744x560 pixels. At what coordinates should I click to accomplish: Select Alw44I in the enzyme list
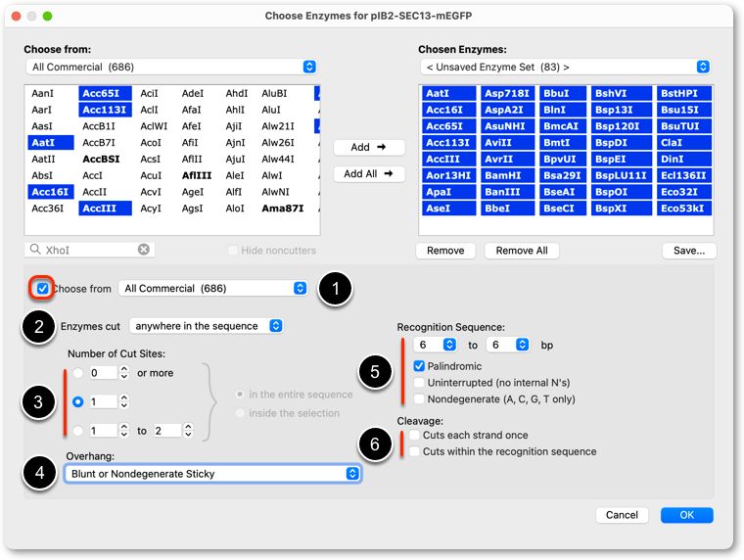click(278, 160)
